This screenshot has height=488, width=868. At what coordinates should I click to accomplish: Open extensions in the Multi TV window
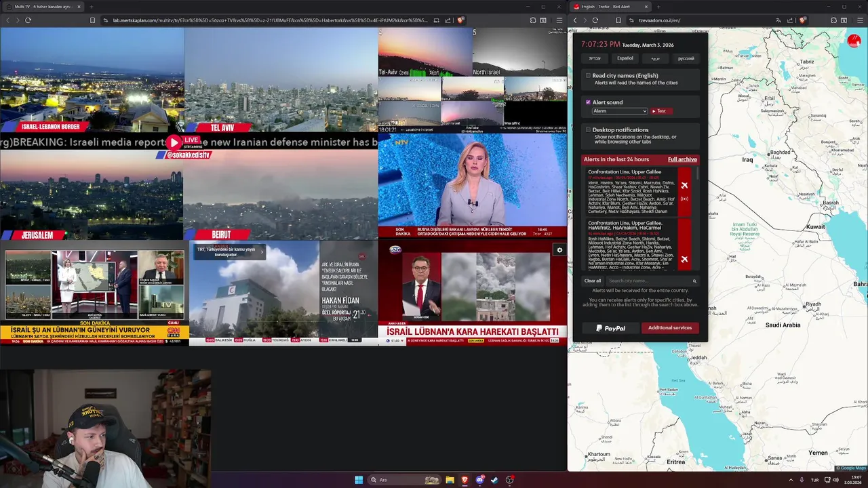tap(534, 20)
